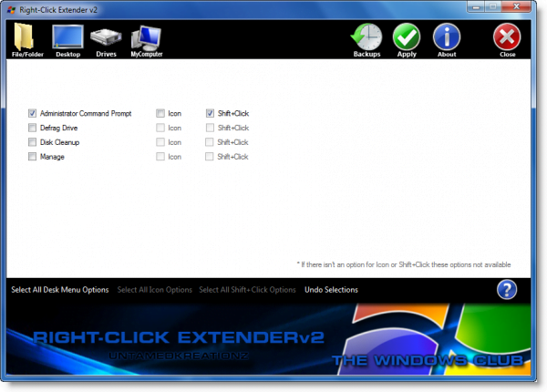The height and width of the screenshot is (392, 547).
Task: Check the Icon box in Disk Cleanup row
Action: (160, 142)
